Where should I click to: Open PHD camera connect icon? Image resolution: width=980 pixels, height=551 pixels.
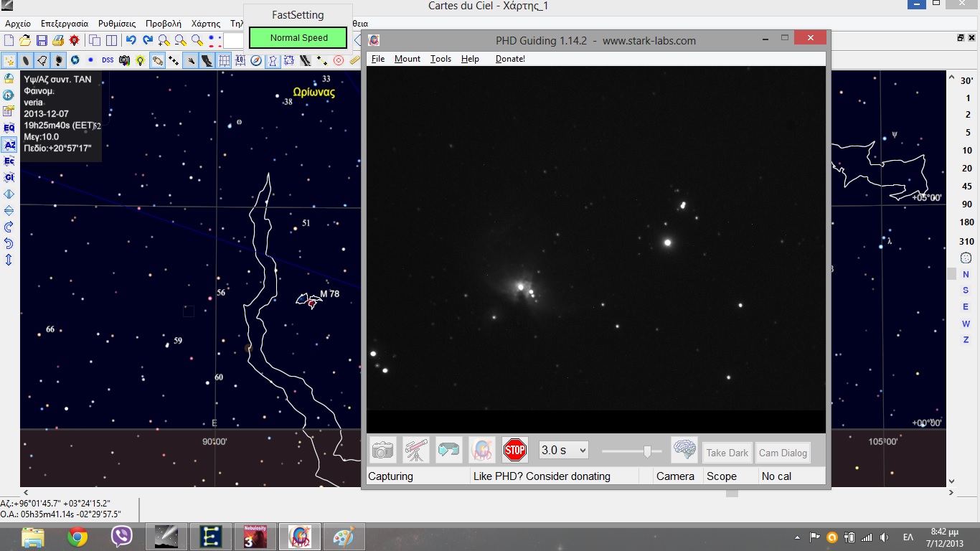tap(383, 451)
